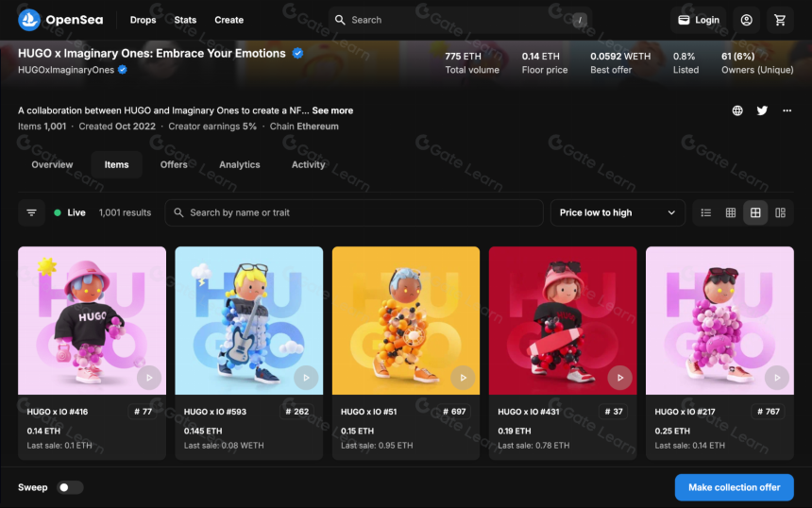Click the 0.145 ETH price on #593
The image size is (812, 508).
(x=203, y=431)
